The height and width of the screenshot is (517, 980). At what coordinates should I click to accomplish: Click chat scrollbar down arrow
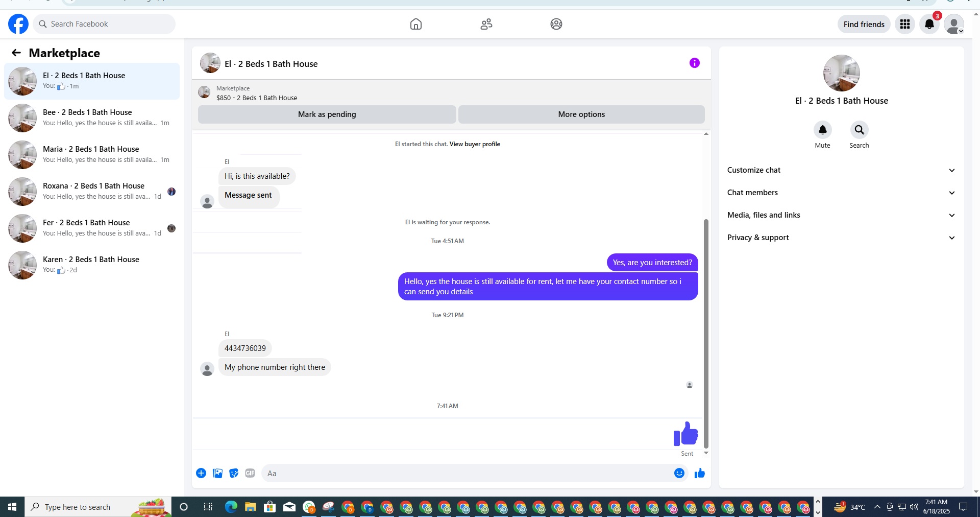click(x=706, y=453)
